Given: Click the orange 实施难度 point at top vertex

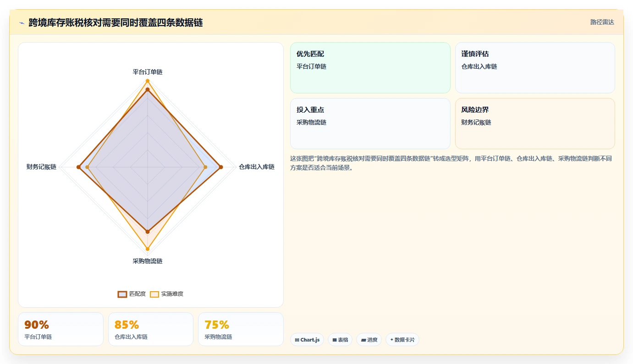Looking at the screenshot, I should 148,81.
